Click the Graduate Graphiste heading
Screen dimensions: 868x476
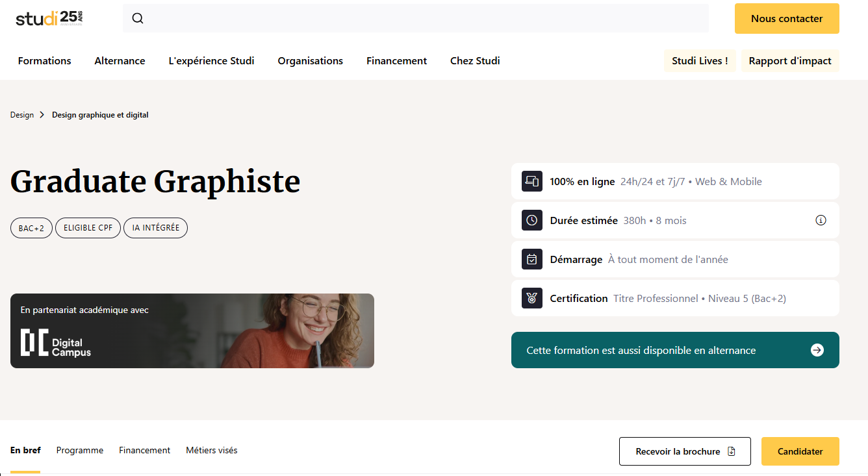point(155,181)
